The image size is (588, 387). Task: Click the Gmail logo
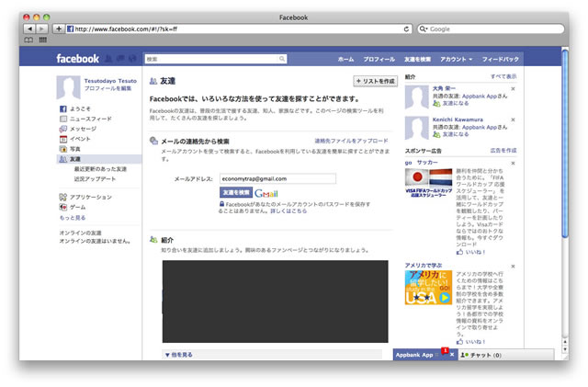coord(266,194)
